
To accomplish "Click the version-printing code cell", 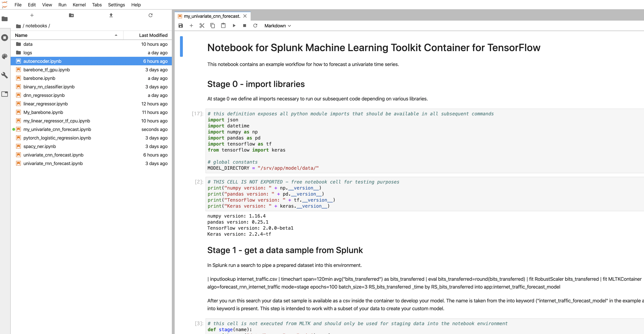I will (424, 194).
